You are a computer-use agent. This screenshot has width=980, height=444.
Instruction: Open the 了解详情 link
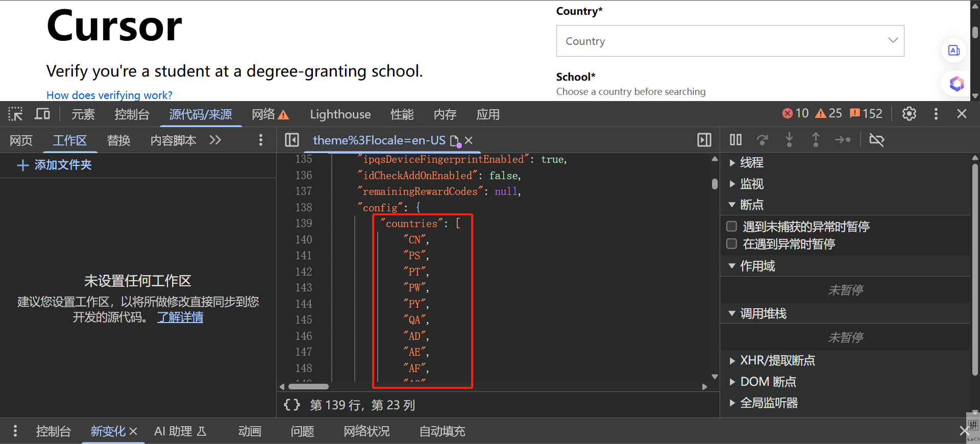[x=180, y=317]
